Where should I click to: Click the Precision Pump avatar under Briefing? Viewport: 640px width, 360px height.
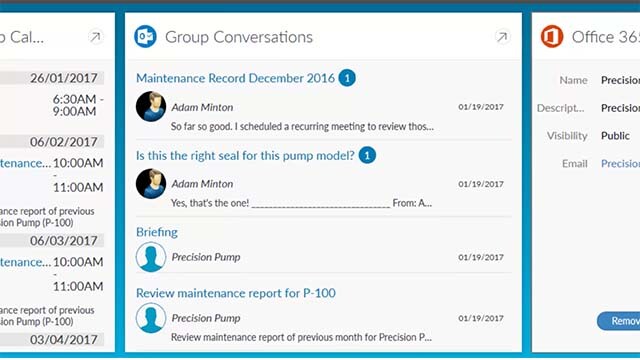coord(151,257)
